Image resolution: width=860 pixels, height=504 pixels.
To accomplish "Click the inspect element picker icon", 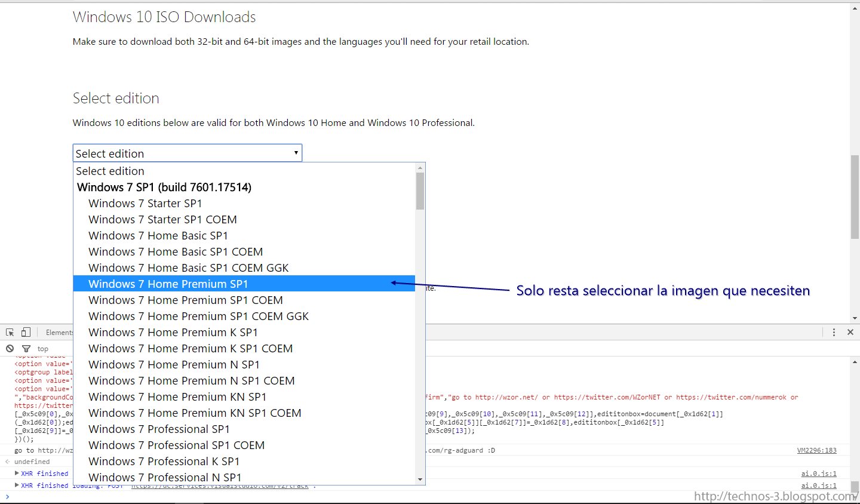I will click(10, 332).
